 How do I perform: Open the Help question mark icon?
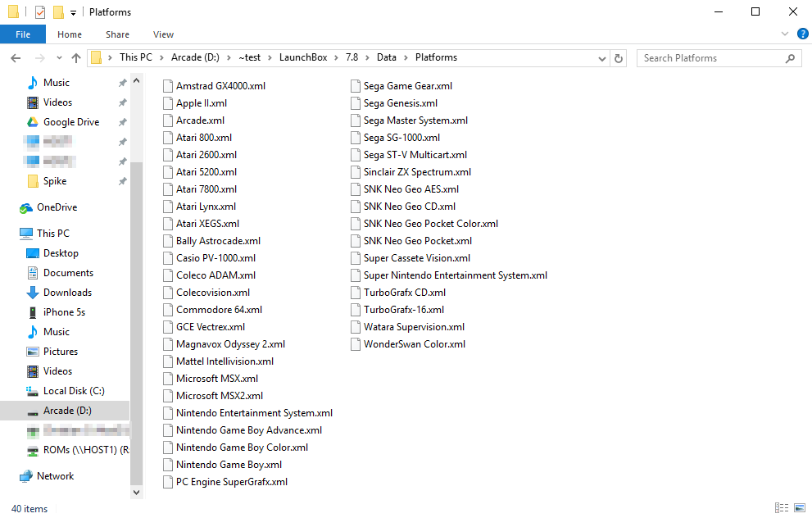[x=803, y=34]
